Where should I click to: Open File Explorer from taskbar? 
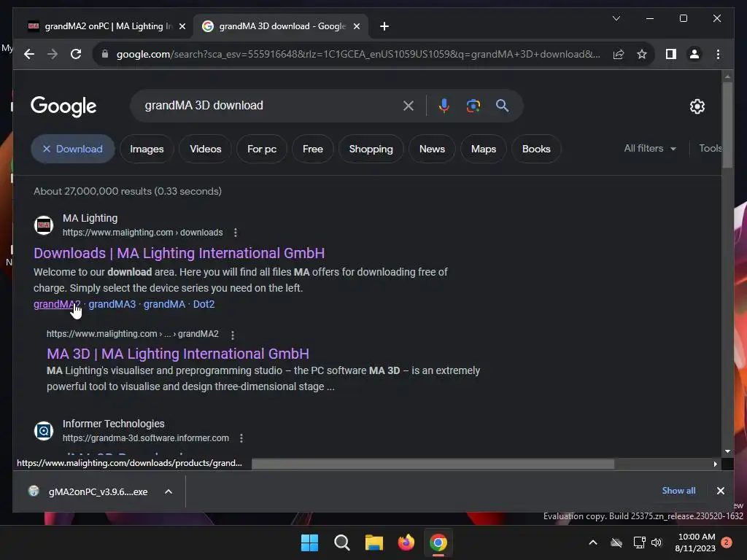[x=374, y=542]
